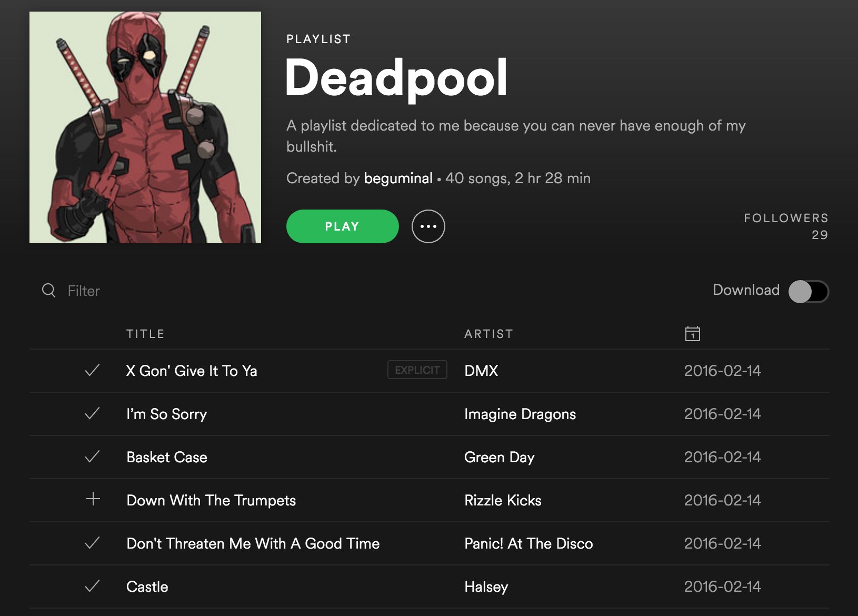Screen dimensions: 858x616
Task: Click the filter magnifying glass icon
Action: [48, 291]
